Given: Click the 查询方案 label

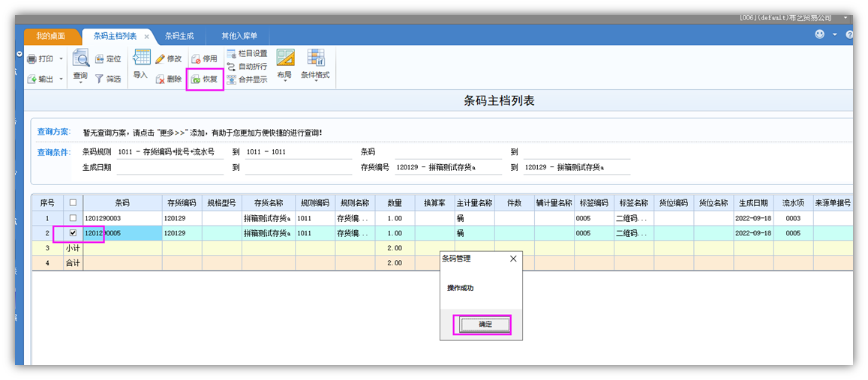Looking at the screenshot, I should pyautogui.click(x=54, y=132).
